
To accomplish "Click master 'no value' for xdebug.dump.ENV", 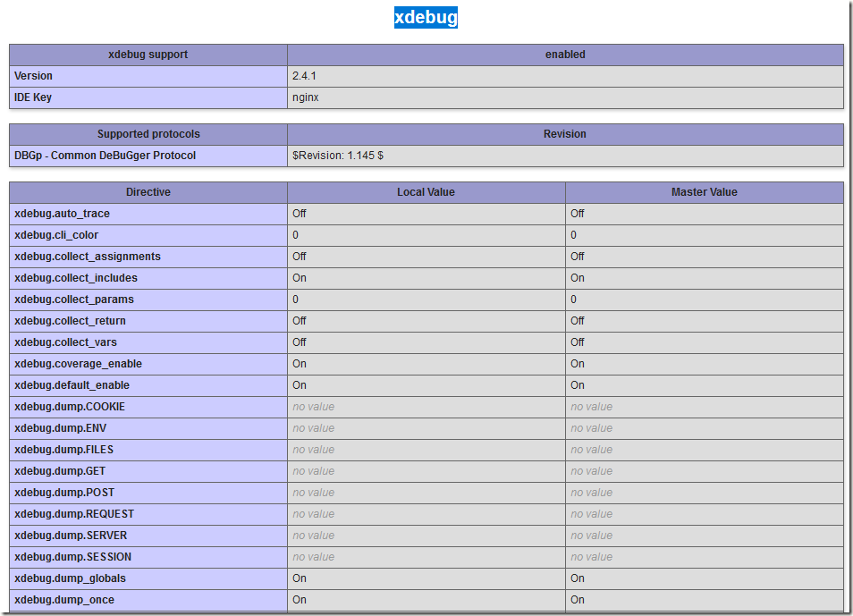I will click(x=591, y=428).
